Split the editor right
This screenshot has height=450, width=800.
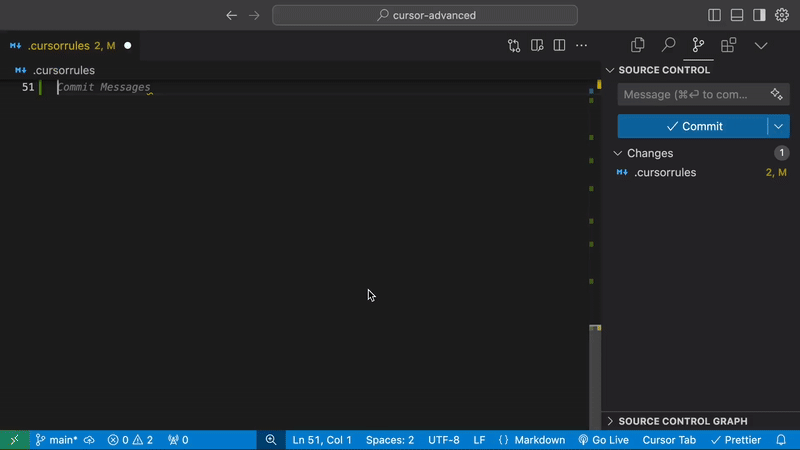(559, 46)
